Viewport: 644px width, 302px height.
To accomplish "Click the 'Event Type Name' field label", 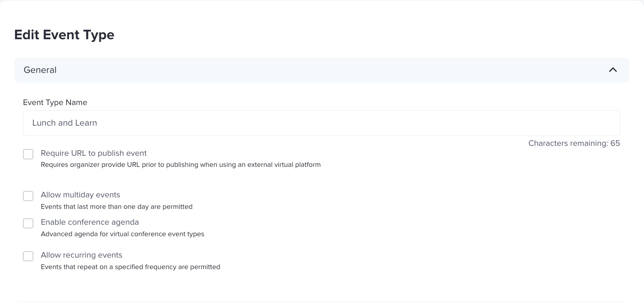I will coord(55,102).
